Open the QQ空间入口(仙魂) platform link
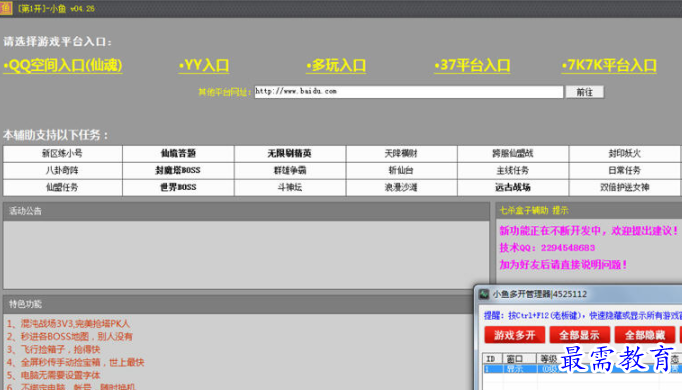Image resolution: width=682 pixels, height=390 pixels. pos(63,65)
